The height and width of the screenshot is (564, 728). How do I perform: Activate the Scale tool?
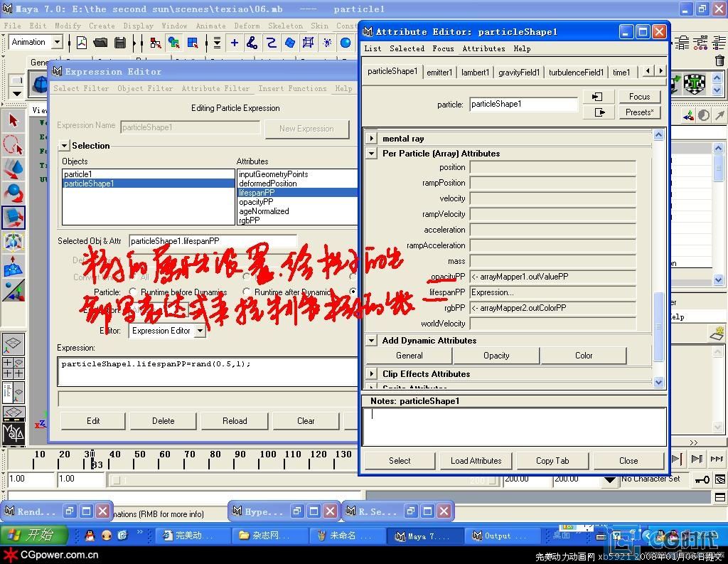[x=14, y=217]
